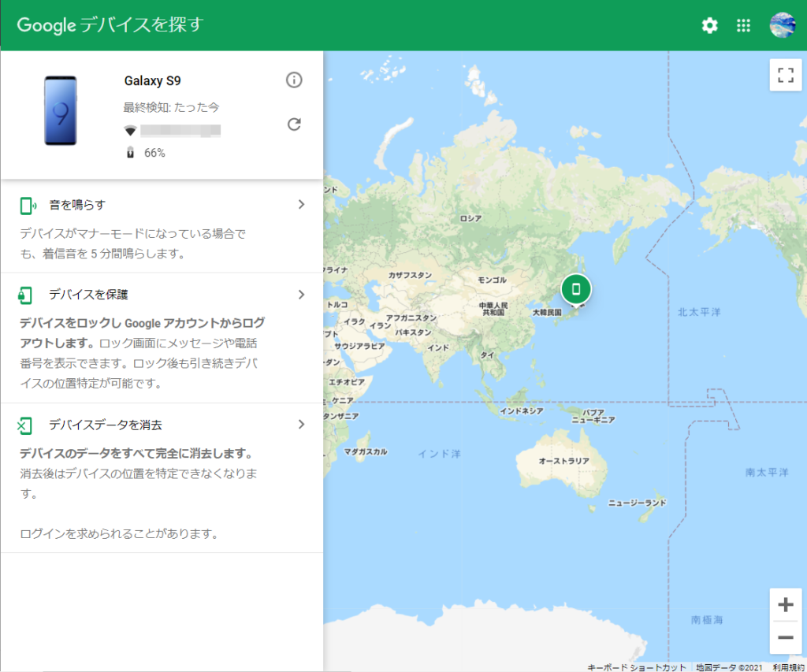Click the blurred Wi-Fi network name

pyautogui.click(x=180, y=130)
